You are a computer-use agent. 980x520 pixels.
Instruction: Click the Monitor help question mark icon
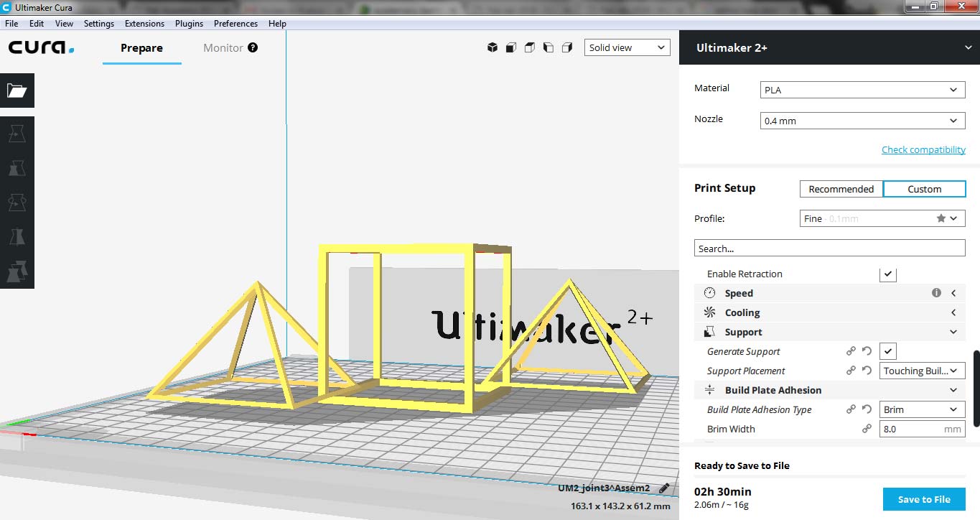point(253,47)
